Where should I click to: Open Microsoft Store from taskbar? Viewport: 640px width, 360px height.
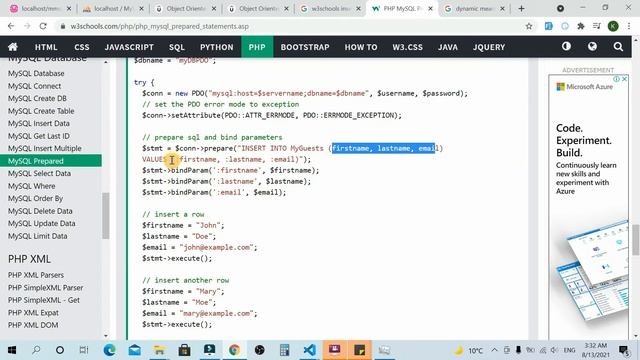(x=184, y=350)
